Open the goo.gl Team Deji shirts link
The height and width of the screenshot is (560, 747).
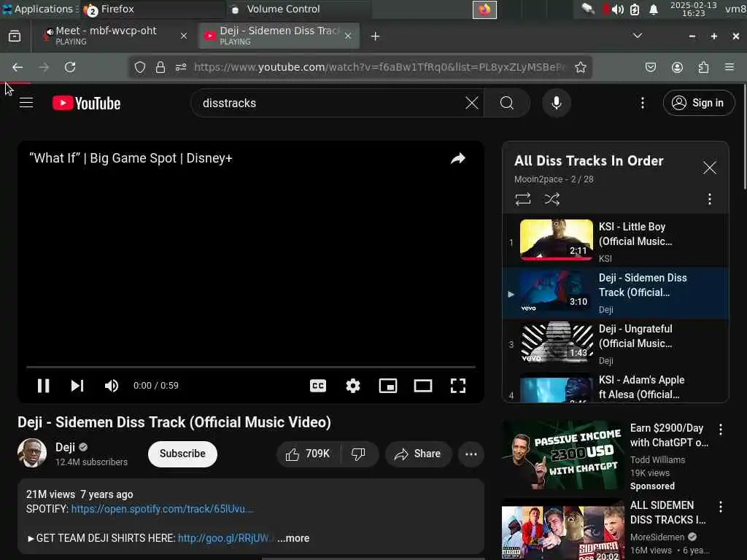(x=226, y=538)
